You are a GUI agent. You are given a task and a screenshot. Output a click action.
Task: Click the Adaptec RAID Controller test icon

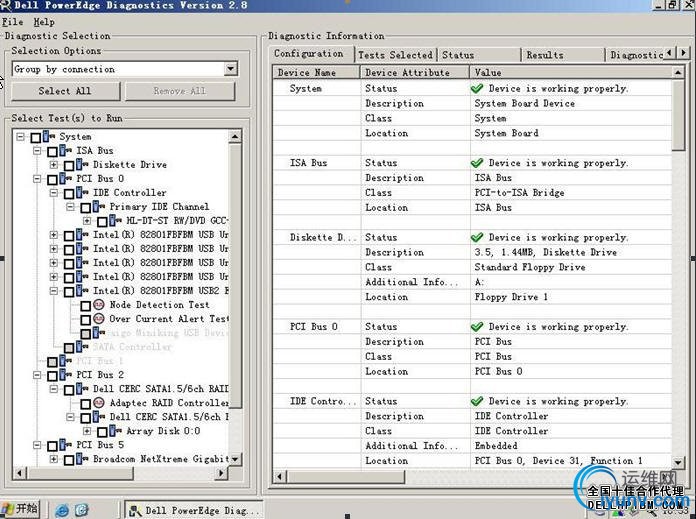coord(99,403)
